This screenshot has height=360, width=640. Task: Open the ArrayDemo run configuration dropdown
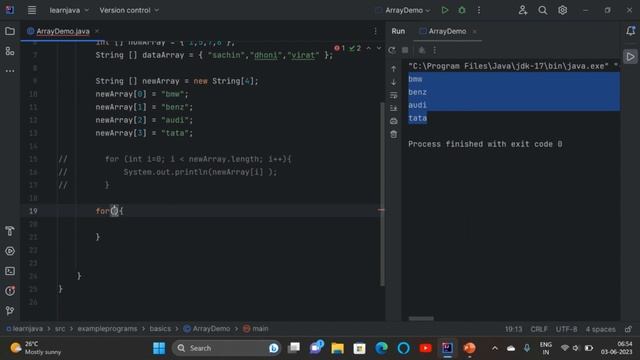[403, 10]
